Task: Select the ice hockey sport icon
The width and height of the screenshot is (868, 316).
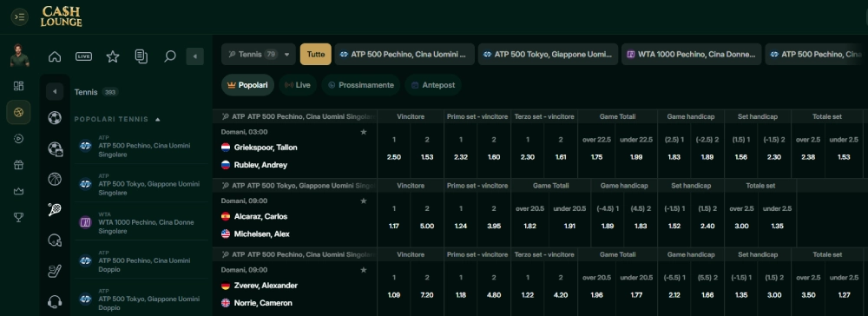Action: point(55,271)
